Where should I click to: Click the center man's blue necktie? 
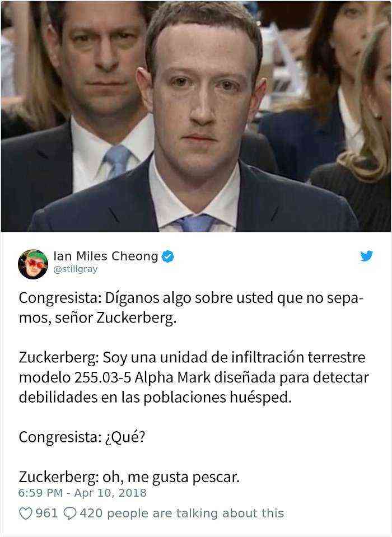tap(196, 223)
